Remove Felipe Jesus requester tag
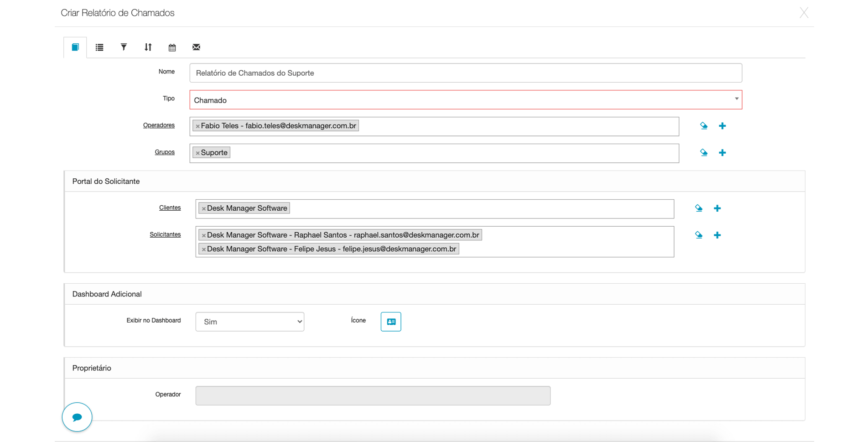868x442 pixels. (x=203, y=250)
